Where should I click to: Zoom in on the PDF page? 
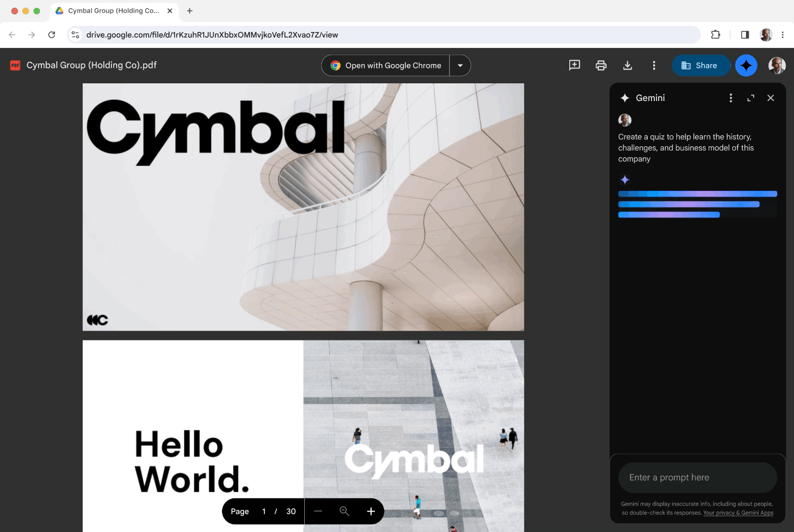pos(370,511)
